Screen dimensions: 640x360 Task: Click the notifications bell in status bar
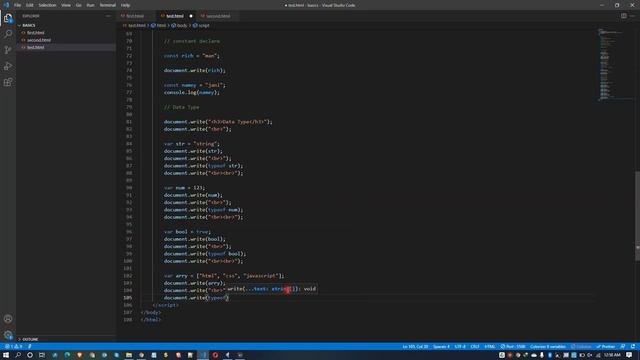pos(633,347)
